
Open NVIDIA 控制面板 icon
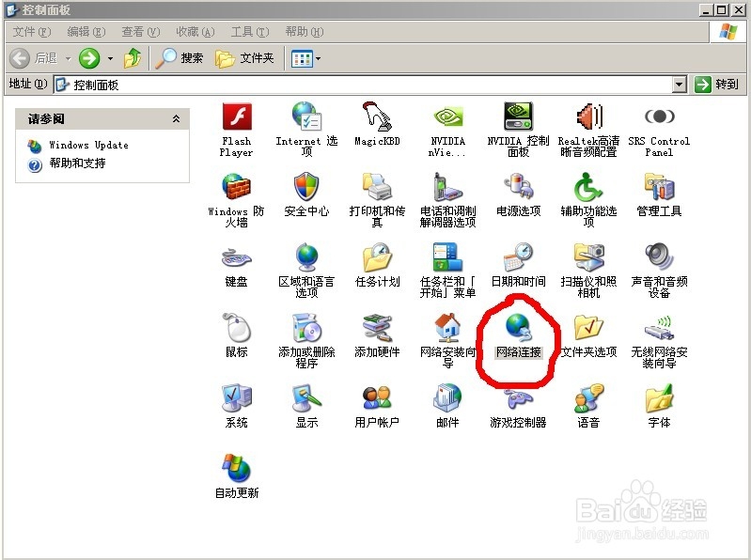click(518, 117)
